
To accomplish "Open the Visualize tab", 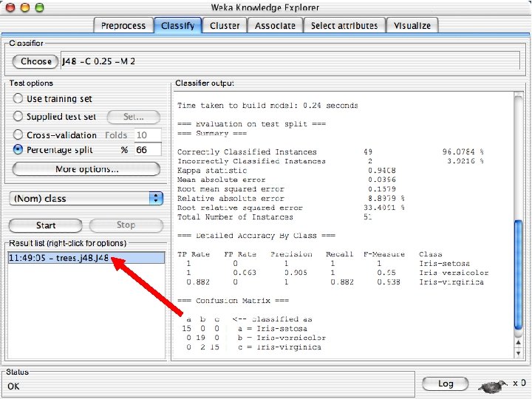I will 412,25.
